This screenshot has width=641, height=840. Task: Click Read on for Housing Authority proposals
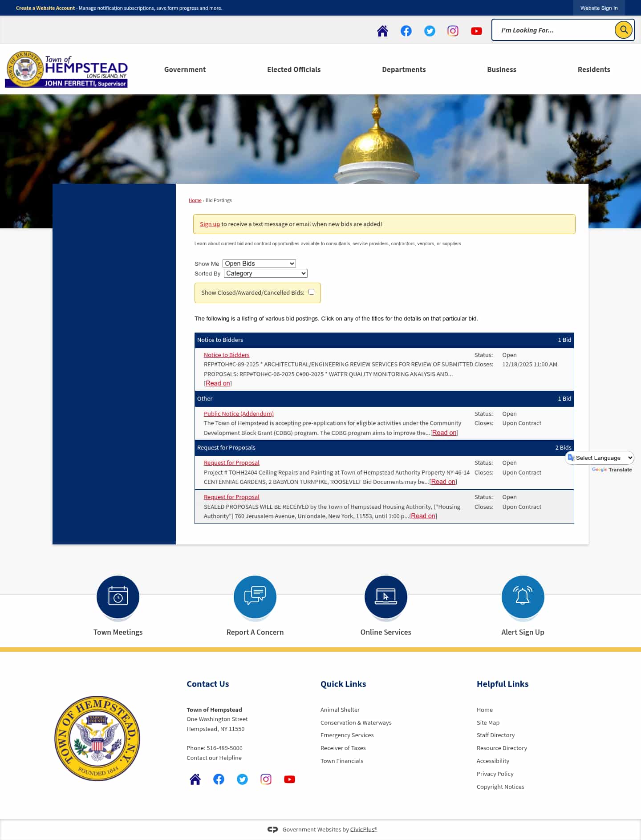click(423, 516)
